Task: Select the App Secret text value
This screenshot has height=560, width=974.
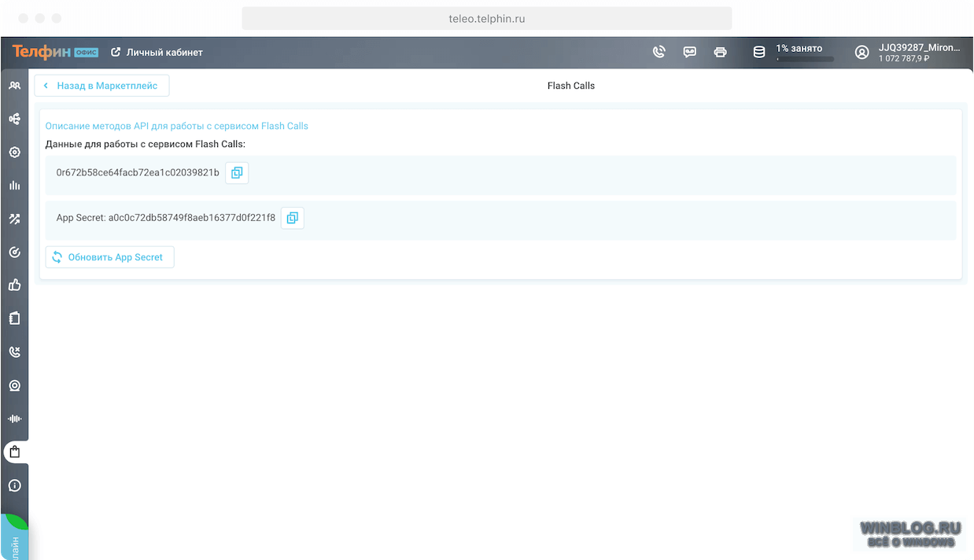Action: click(192, 218)
